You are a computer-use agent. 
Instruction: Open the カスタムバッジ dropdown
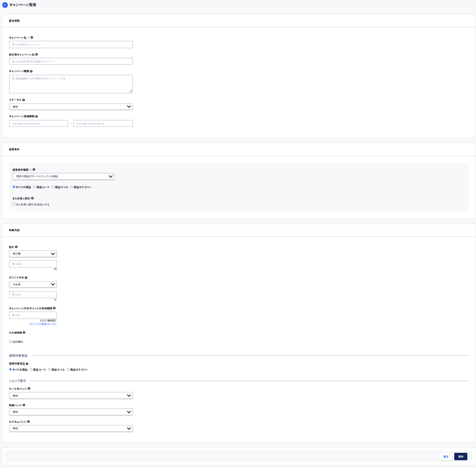[x=71, y=428]
